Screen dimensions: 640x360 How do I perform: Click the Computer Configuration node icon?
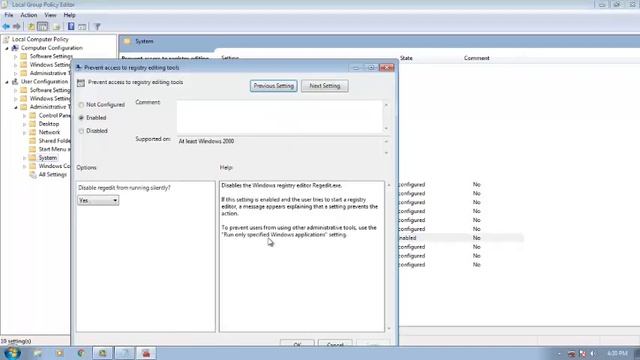[15, 48]
